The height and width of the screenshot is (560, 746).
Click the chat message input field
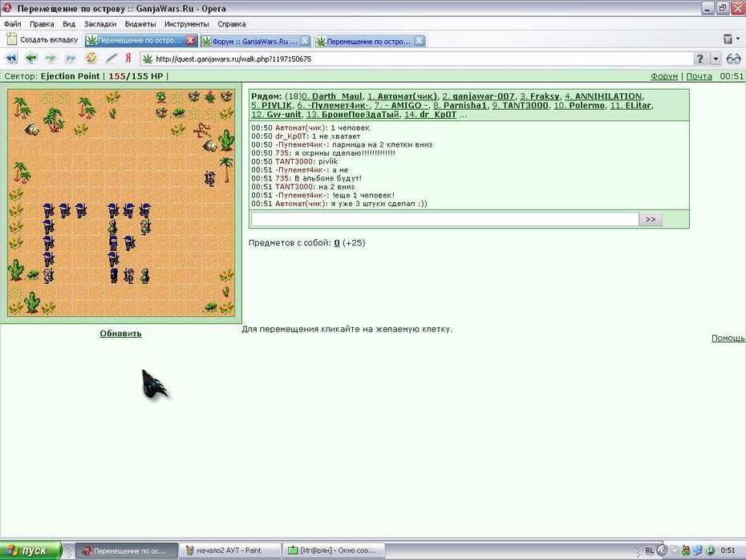point(445,219)
